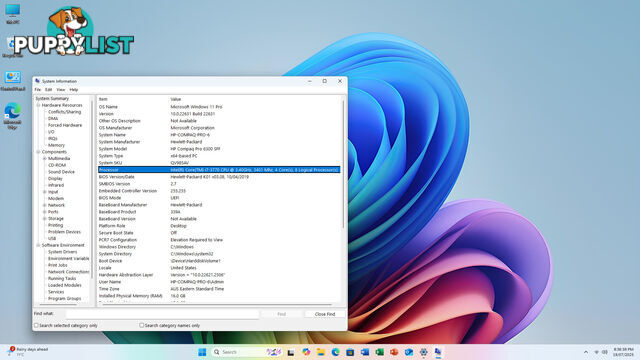Select the IRQs tree item

point(53,138)
